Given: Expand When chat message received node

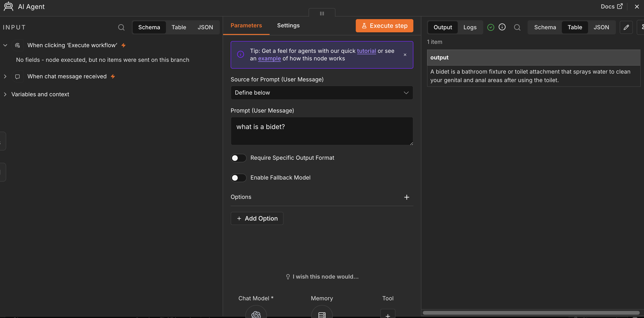Looking at the screenshot, I should (x=5, y=76).
